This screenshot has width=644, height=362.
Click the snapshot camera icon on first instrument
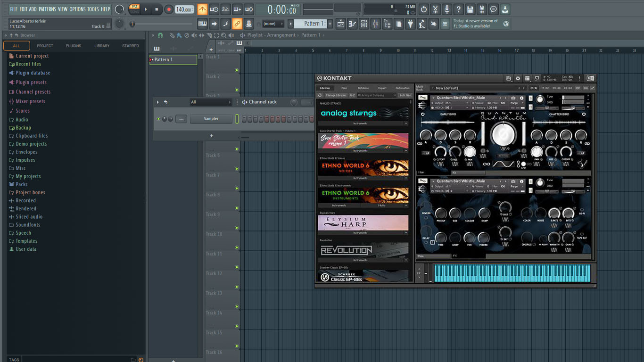(x=513, y=98)
